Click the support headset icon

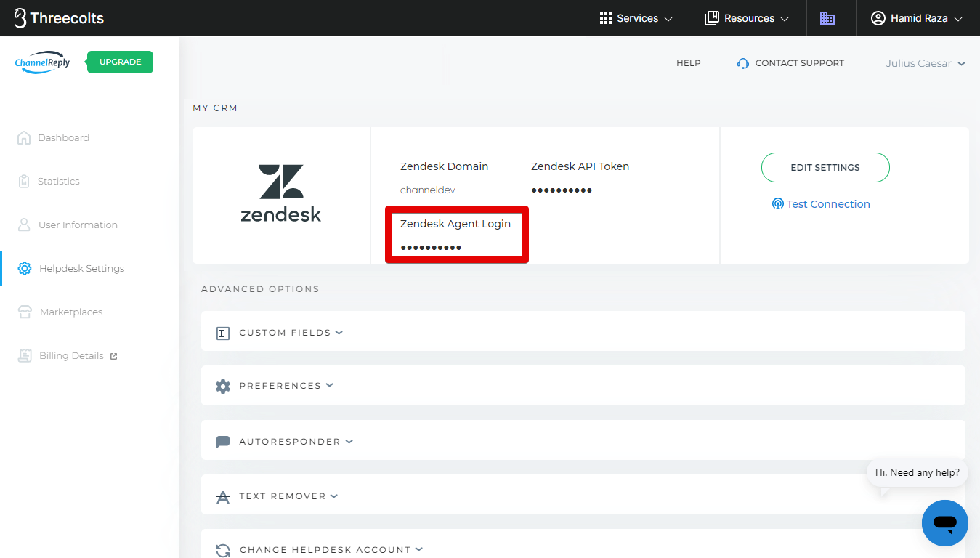[742, 63]
